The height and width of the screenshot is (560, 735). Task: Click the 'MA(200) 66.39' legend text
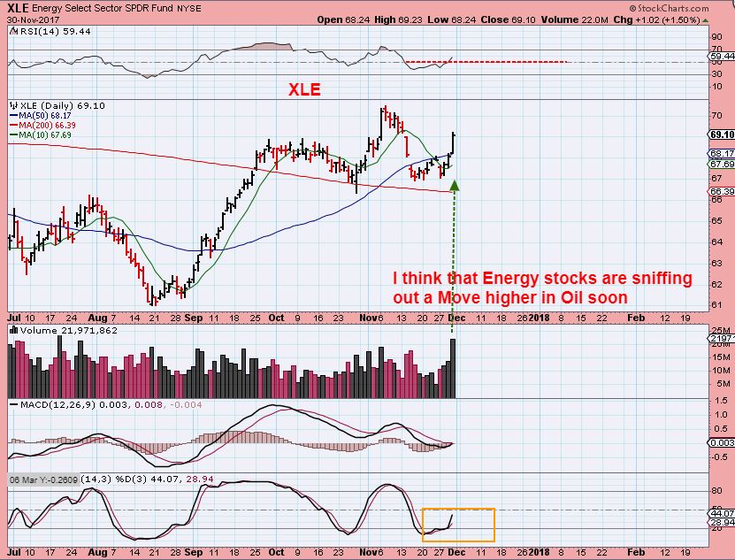point(47,126)
